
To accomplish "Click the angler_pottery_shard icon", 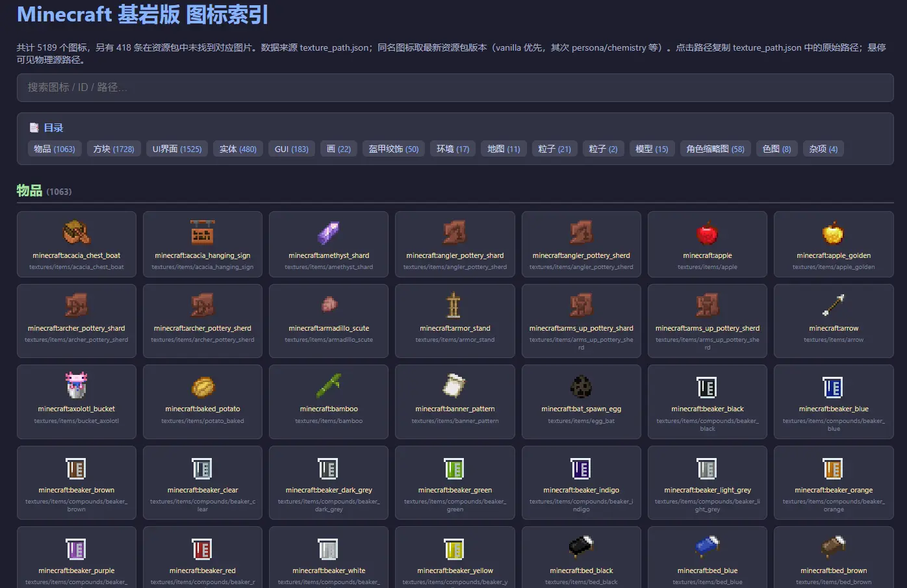I will tap(454, 232).
